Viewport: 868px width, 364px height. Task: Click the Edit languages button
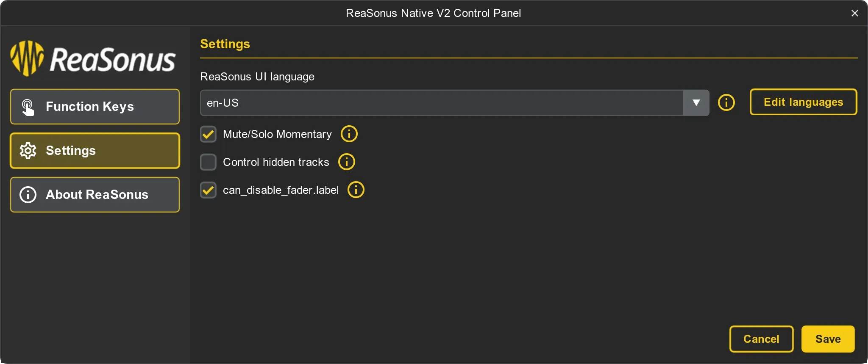coord(803,102)
